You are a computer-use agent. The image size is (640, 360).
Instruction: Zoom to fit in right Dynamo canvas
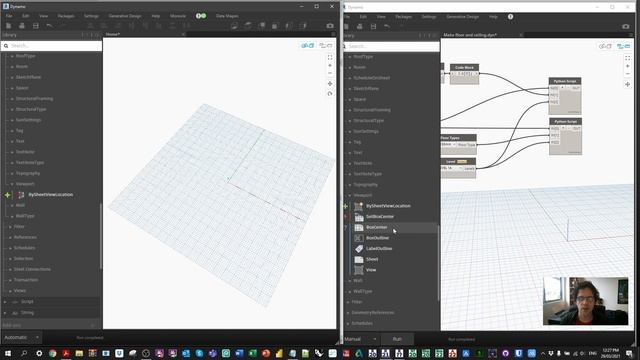tap(627, 58)
